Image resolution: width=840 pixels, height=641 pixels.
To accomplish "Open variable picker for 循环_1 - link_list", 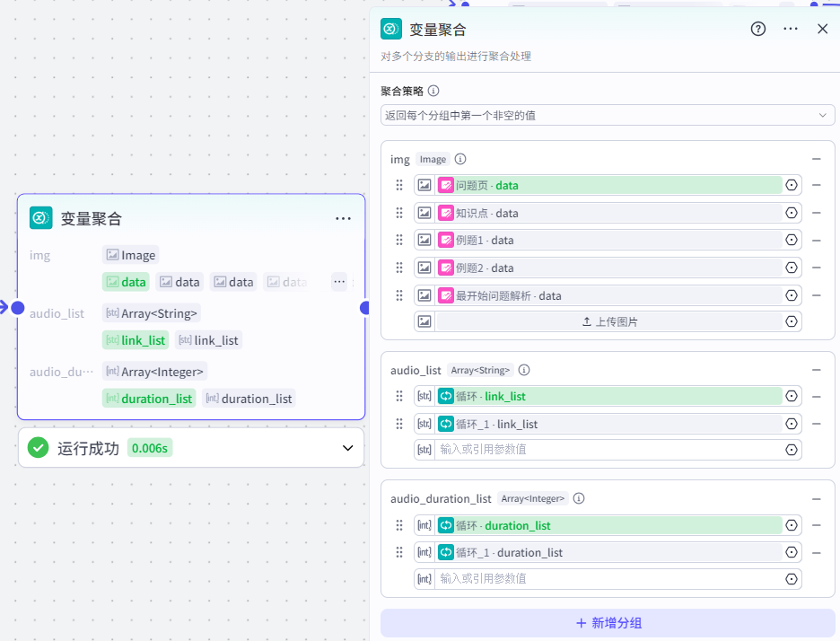I will 792,424.
